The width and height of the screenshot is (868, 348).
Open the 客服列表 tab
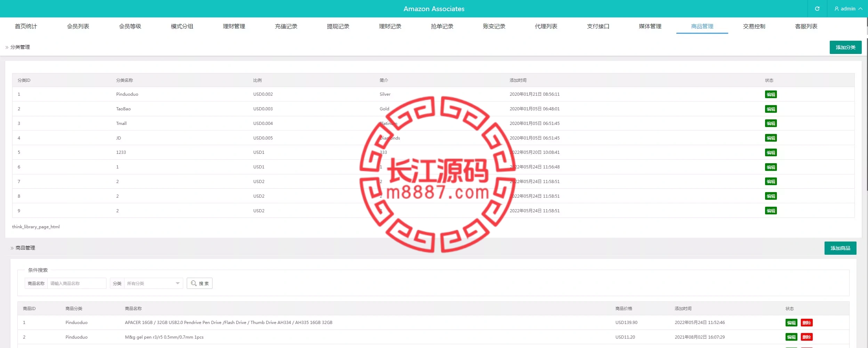tap(806, 26)
